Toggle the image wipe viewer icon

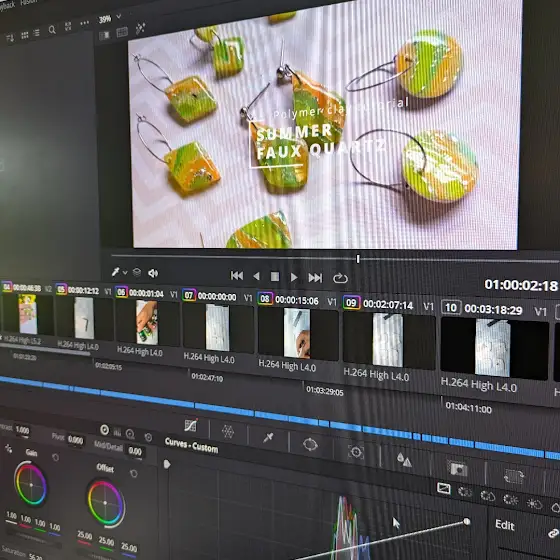point(104,35)
